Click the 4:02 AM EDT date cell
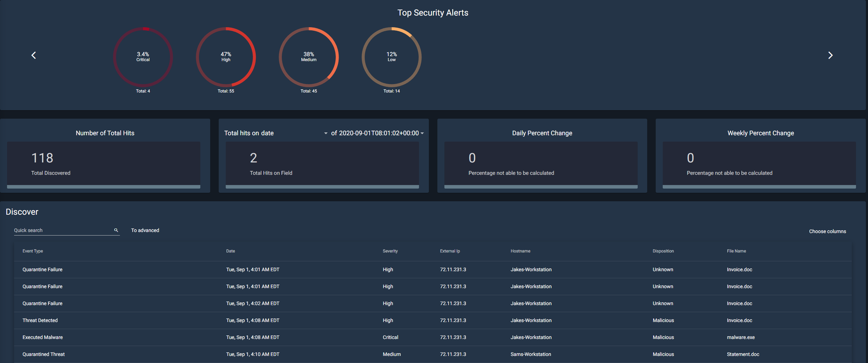 [253, 303]
